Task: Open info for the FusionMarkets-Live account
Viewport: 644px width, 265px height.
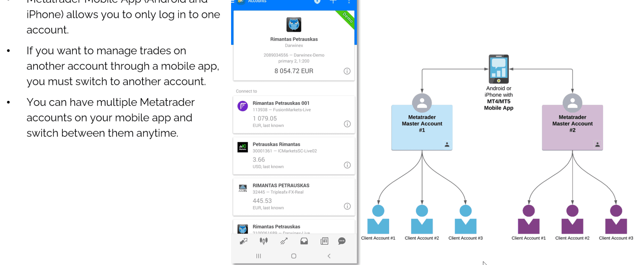Action: tap(347, 124)
